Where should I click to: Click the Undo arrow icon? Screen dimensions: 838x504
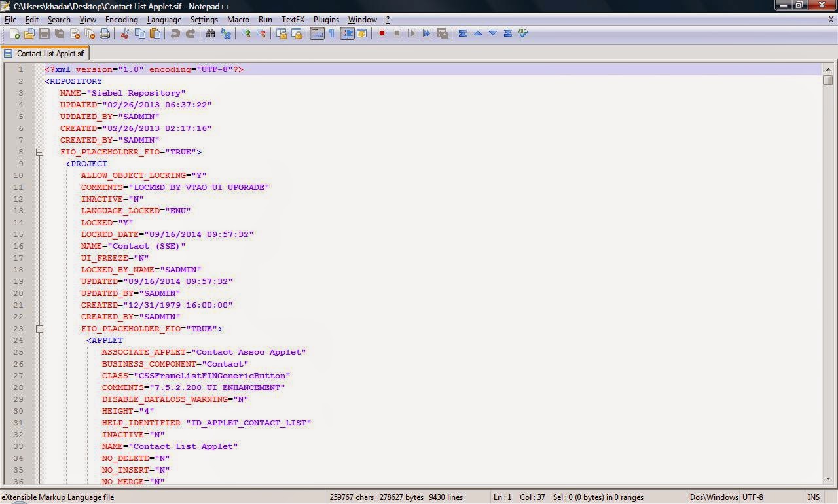coord(174,33)
